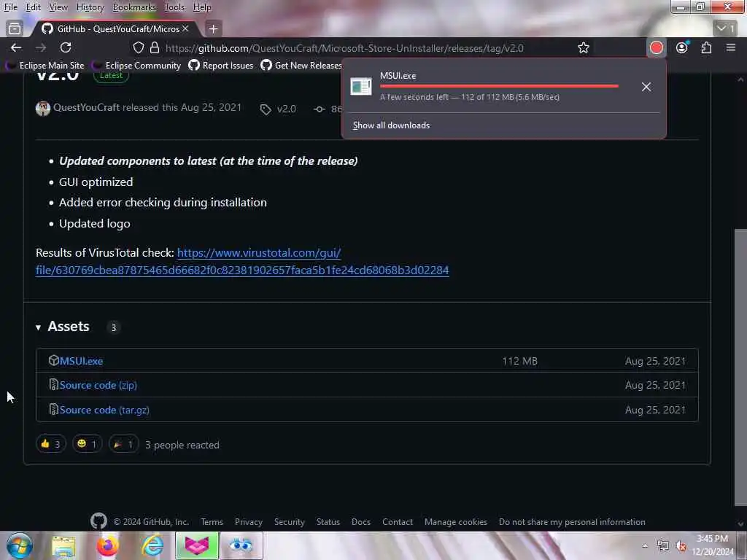Download Source code (tar.gz)
This screenshot has width=747, height=560.
[x=104, y=410]
